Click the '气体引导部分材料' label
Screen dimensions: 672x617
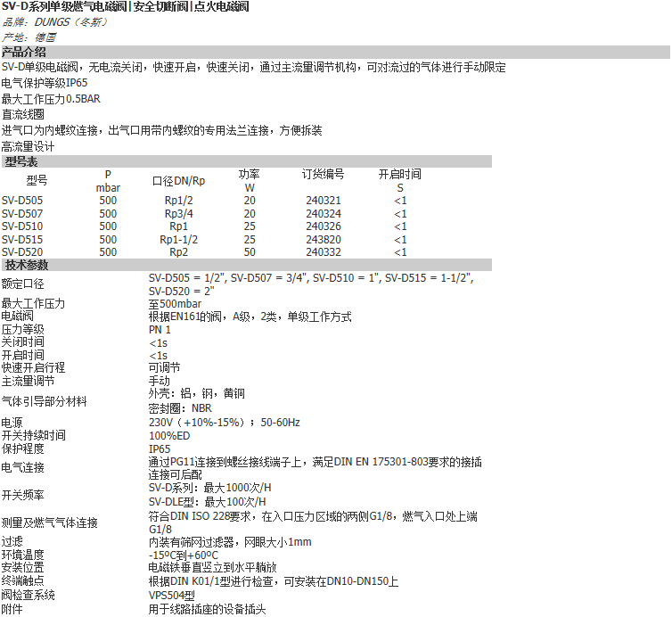point(44,402)
